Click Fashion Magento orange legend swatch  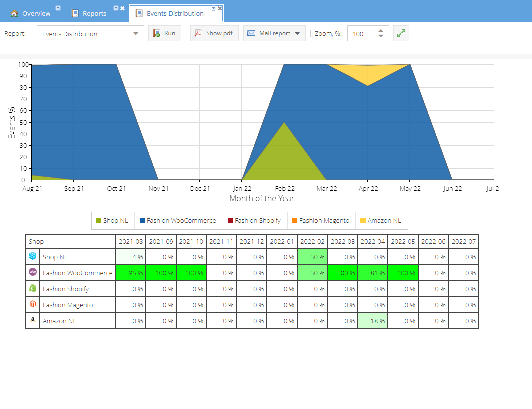click(295, 220)
